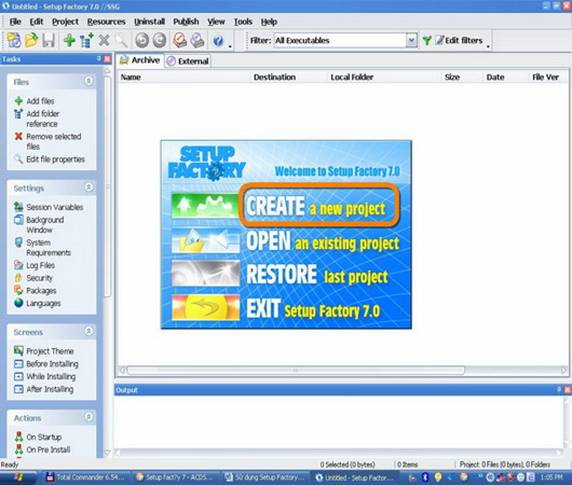Click the green filter funnel icon
The height and width of the screenshot is (485, 572).
[x=426, y=40]
